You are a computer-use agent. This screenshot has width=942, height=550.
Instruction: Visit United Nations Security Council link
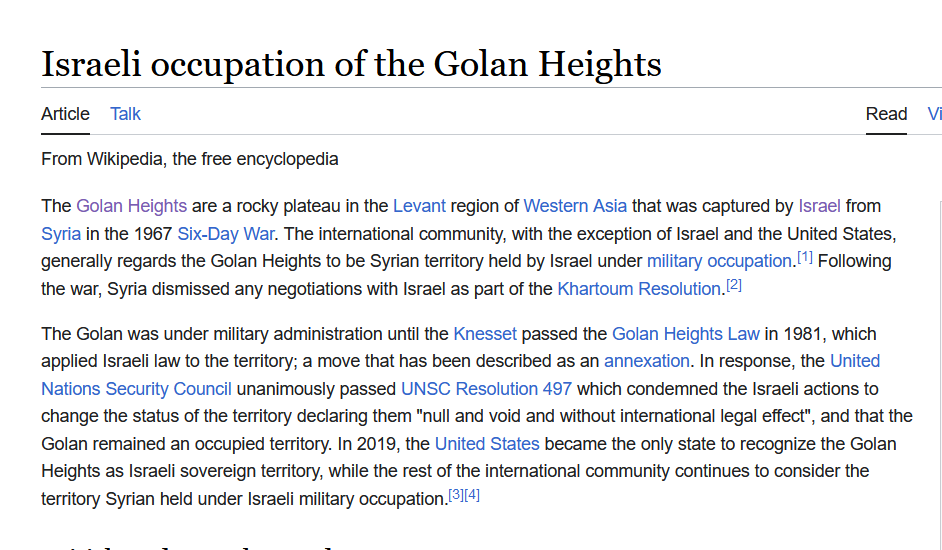[136, 389]
